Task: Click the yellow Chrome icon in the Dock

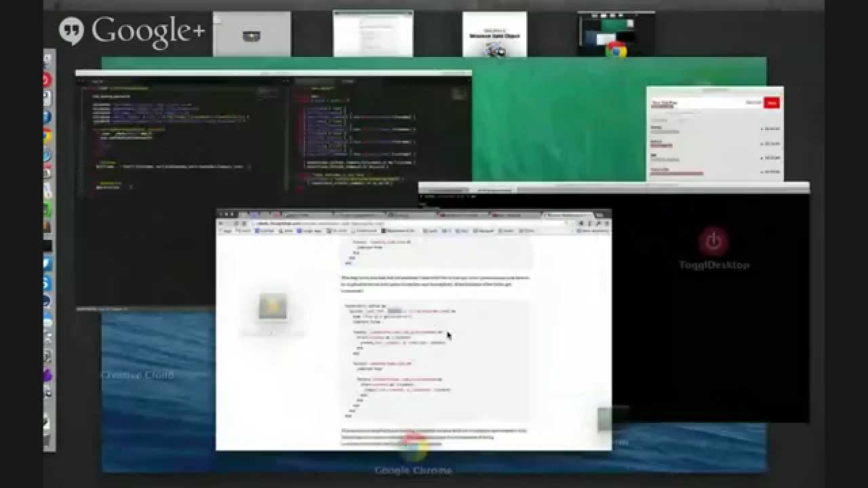Action: 47,136
